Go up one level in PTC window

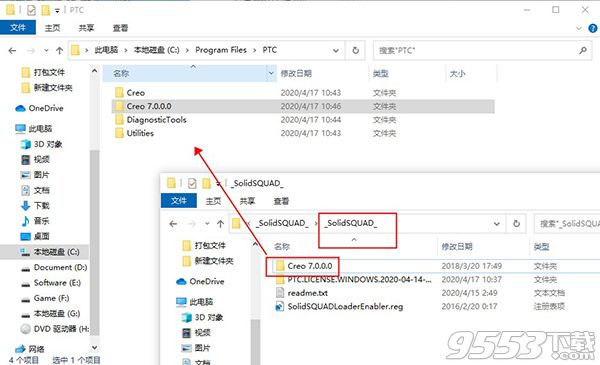tap(59, 50)
